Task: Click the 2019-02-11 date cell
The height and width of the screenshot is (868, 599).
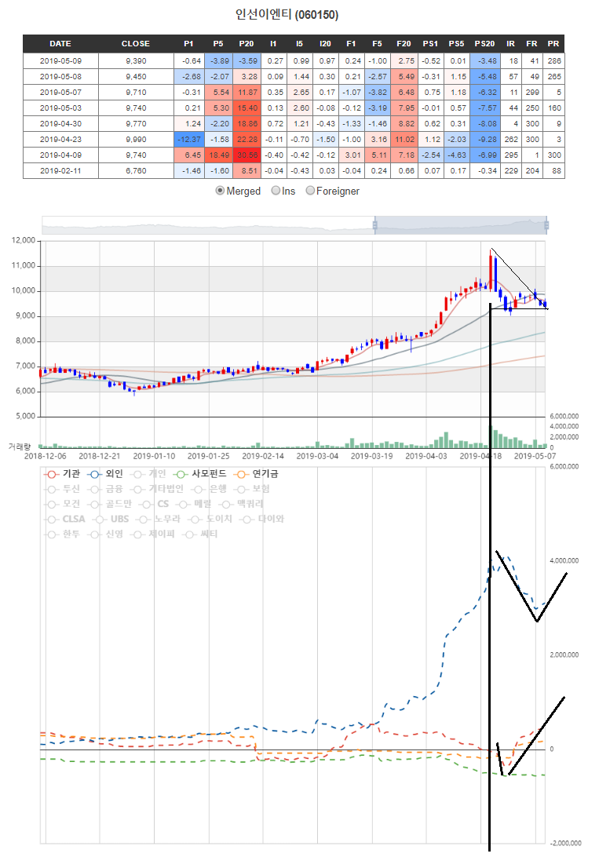Action: point(60,170)
